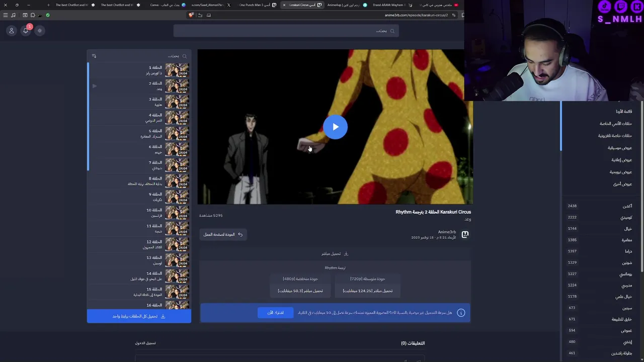This screenshot has height=362, width=644.
Task: Open the seinen genre with 673 count
Action: coord(599,308)
